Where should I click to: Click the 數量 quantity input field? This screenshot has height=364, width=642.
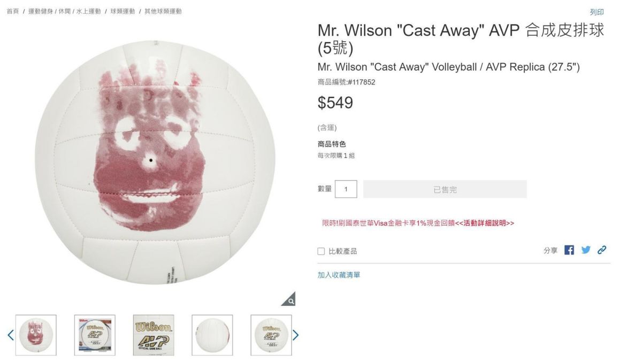click(x=346, y=189)
